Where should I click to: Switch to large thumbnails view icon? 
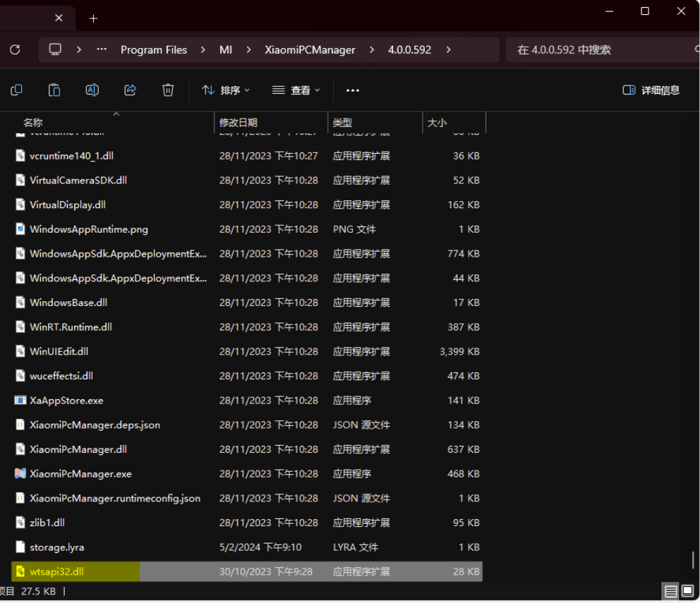click(x=687, y=591)
